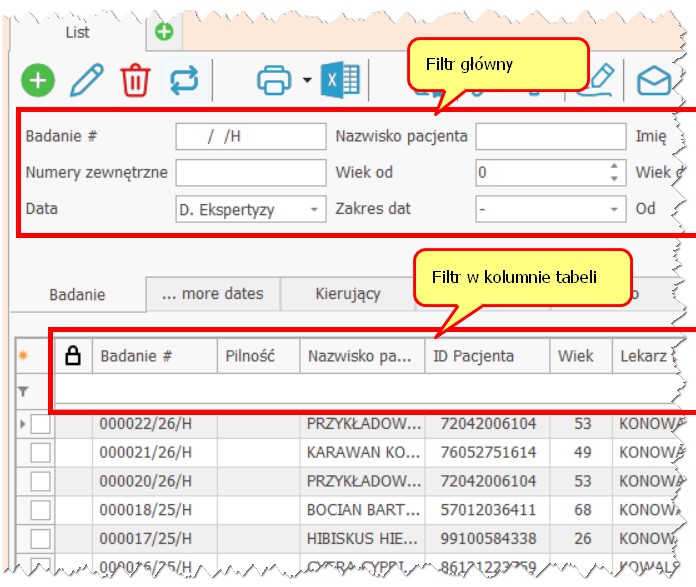Click the Nazwisko pacjenta input field

point(550,136)
